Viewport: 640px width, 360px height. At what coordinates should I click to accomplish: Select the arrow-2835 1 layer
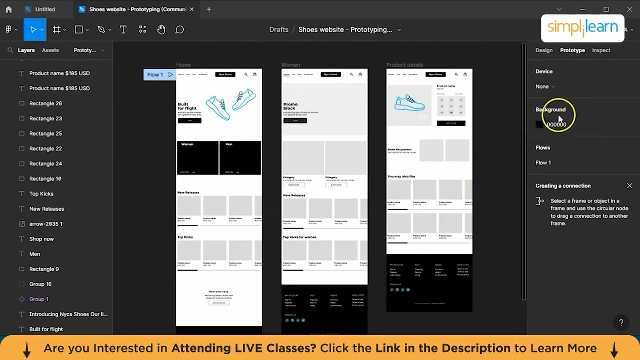coord(46,224)
